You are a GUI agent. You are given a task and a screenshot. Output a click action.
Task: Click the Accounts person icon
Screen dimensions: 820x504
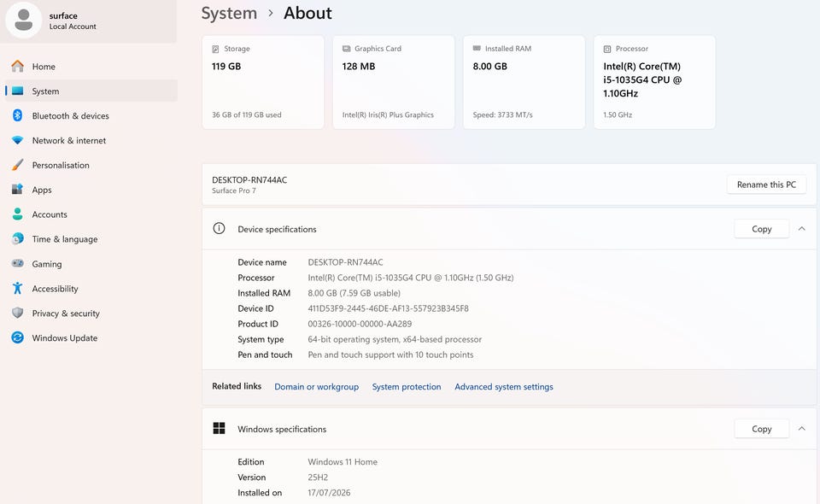(17, 214)
